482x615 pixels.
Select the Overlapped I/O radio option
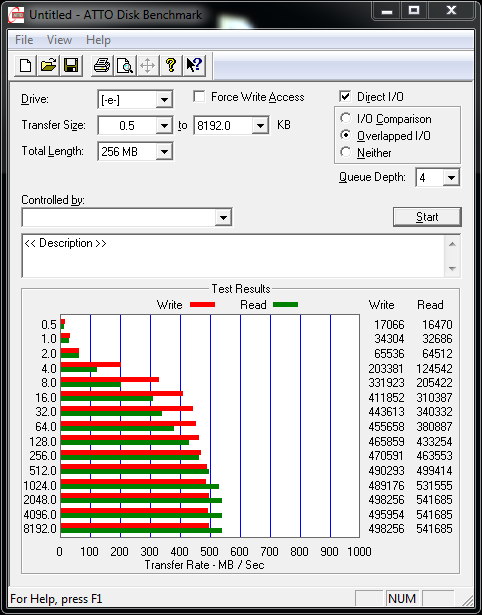(x=346, y=135)
